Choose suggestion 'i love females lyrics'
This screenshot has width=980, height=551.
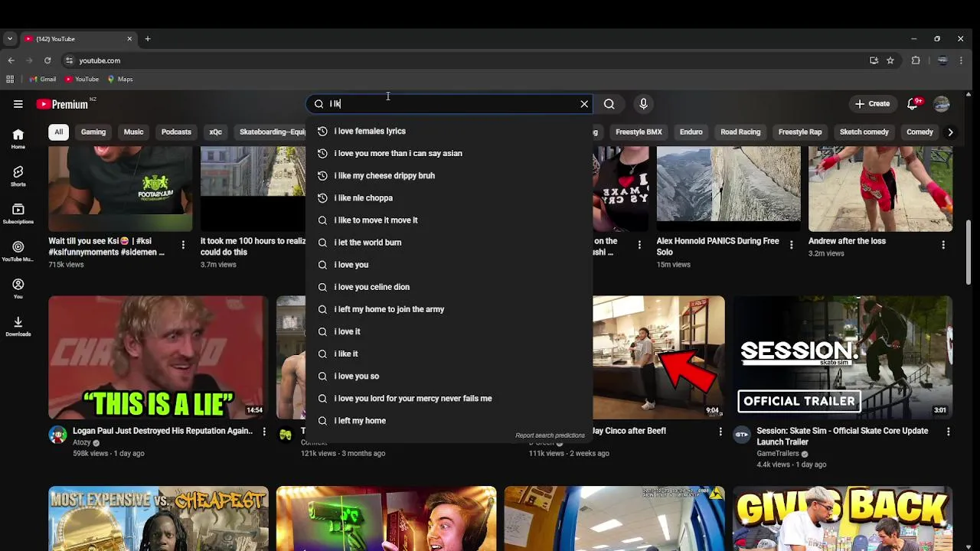[449, 131]
